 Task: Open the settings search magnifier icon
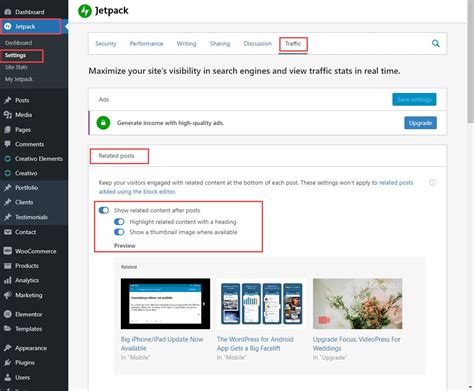point(435,43)
